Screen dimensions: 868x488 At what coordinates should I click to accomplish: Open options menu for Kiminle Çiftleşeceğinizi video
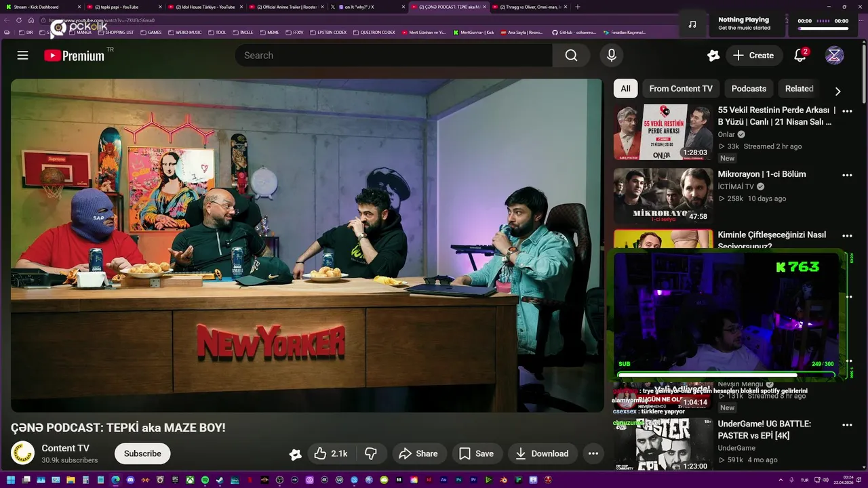click(x=847, y=236)
